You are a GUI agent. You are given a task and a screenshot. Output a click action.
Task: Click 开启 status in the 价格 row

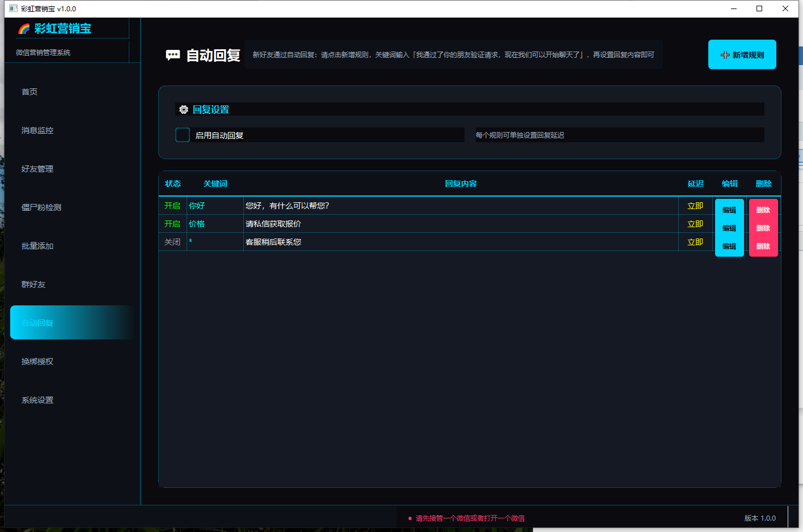click(x=173, y=224)
